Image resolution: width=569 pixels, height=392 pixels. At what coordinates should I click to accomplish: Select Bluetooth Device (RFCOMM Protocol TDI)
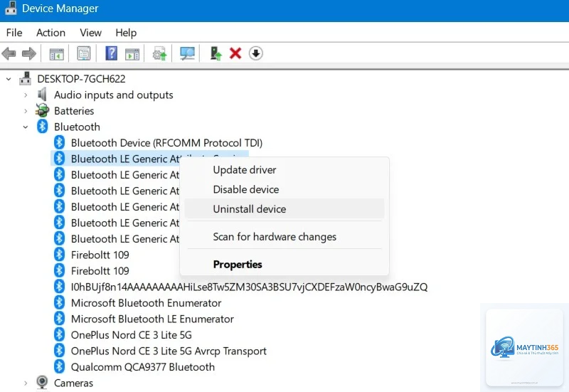click(166, 143)
